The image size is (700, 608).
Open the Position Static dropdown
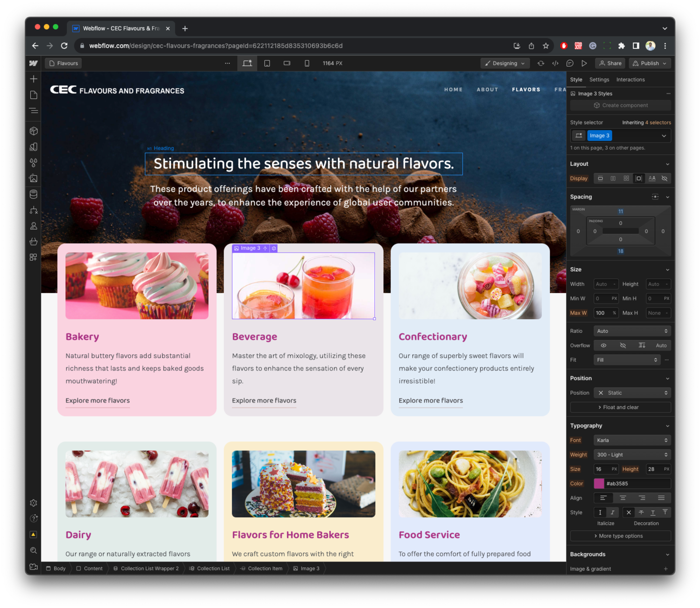[632, 393]
